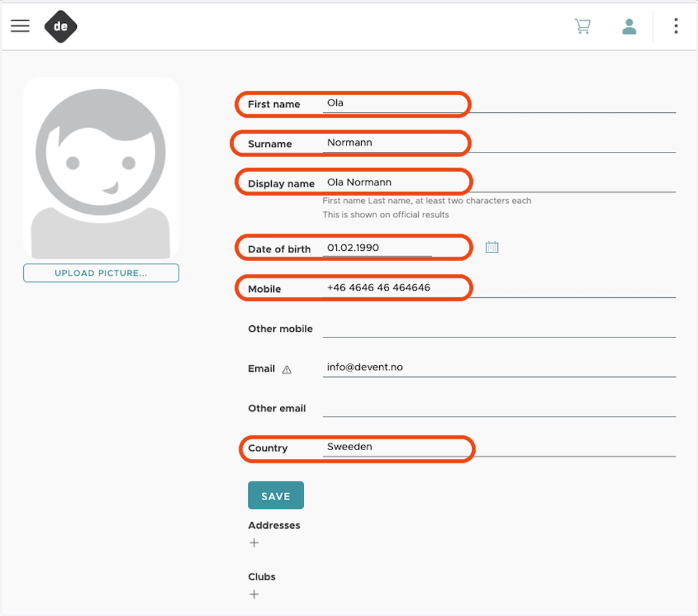This screenshot has width=698, height=616.
Task: Add a new club with plus icon
Action: 254,594
